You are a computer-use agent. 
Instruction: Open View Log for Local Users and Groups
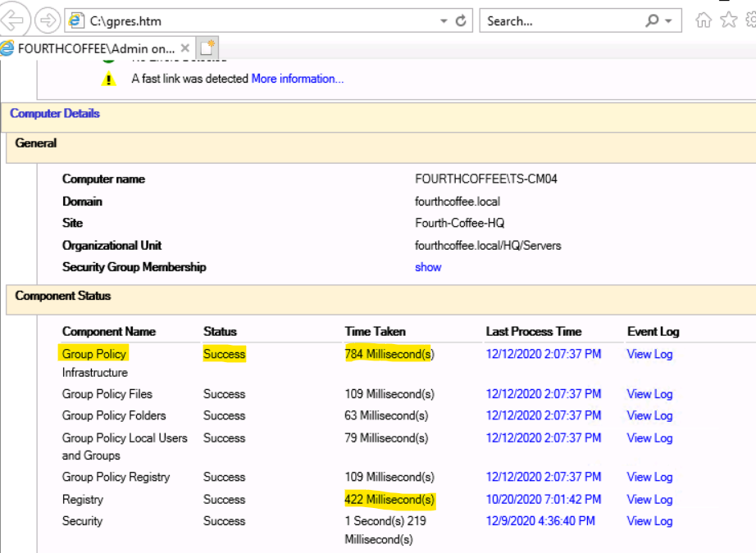point(649,437)
